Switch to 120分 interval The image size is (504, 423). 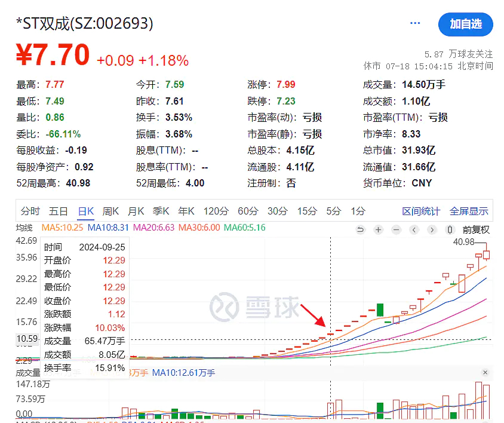[x=216, y=211]
